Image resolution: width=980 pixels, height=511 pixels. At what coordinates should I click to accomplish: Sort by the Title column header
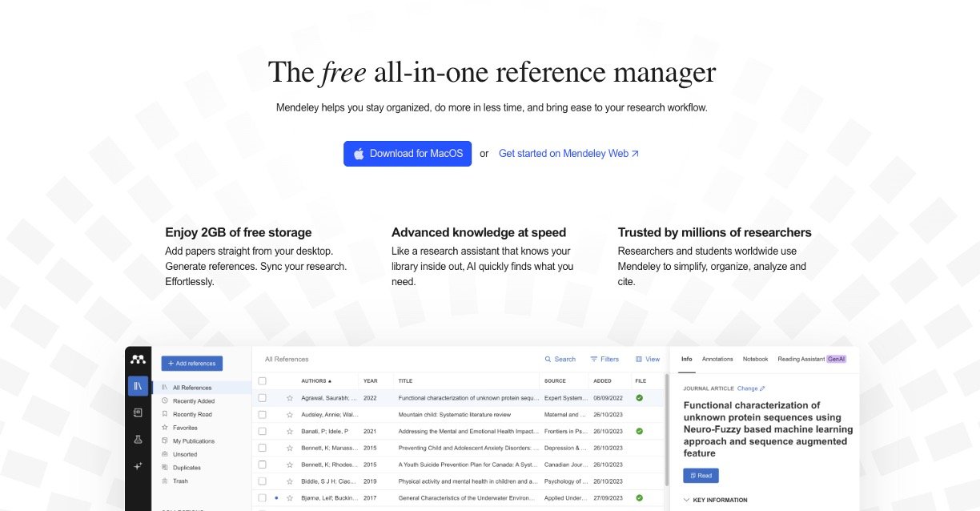[405, 381]
